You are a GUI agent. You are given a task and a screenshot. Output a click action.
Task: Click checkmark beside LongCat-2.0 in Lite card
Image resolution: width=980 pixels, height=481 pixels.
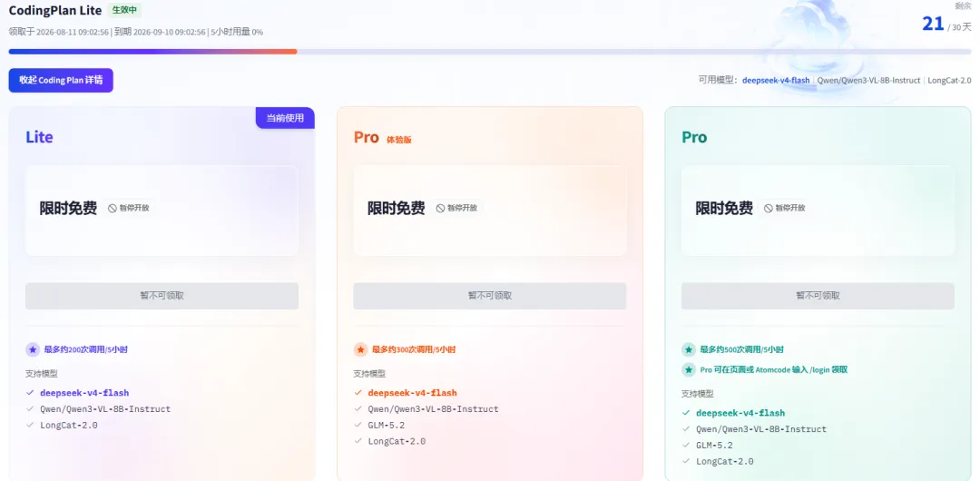click(30, 426)
